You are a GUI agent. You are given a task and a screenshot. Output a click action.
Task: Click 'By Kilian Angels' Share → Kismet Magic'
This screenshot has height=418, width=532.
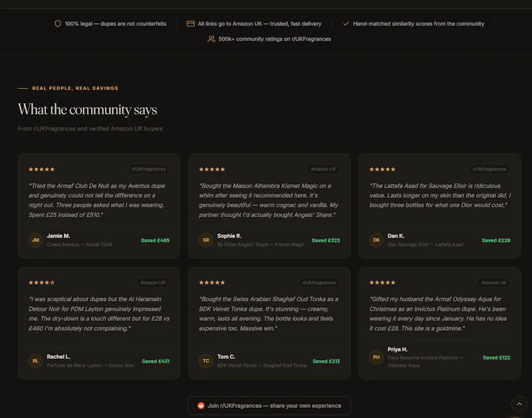click(261, 244)
